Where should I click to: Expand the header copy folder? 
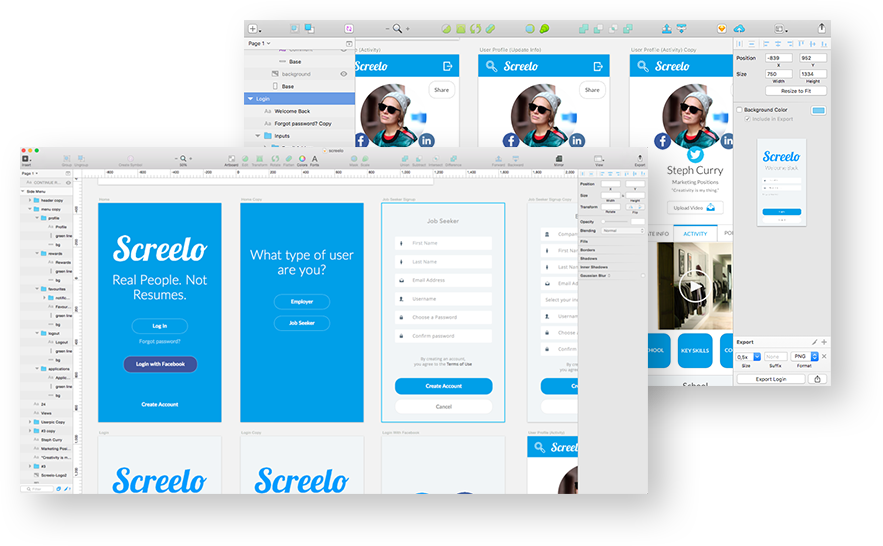[x=30, y=200]
